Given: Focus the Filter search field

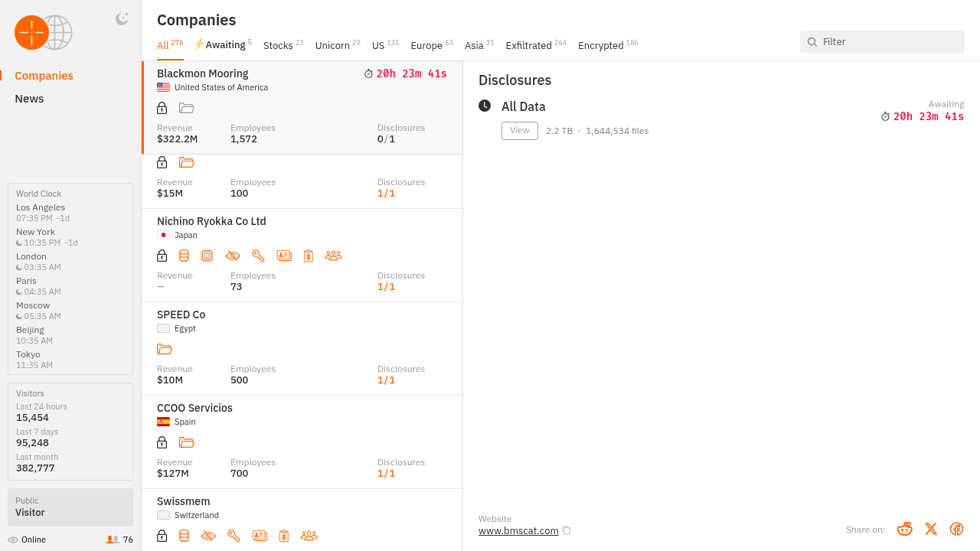Looking at the screenshot, I should point(882,42).
